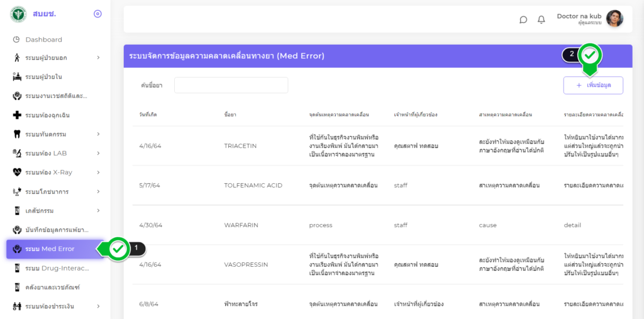Click the inpatient bed icon in sidebar

[17, 77]
